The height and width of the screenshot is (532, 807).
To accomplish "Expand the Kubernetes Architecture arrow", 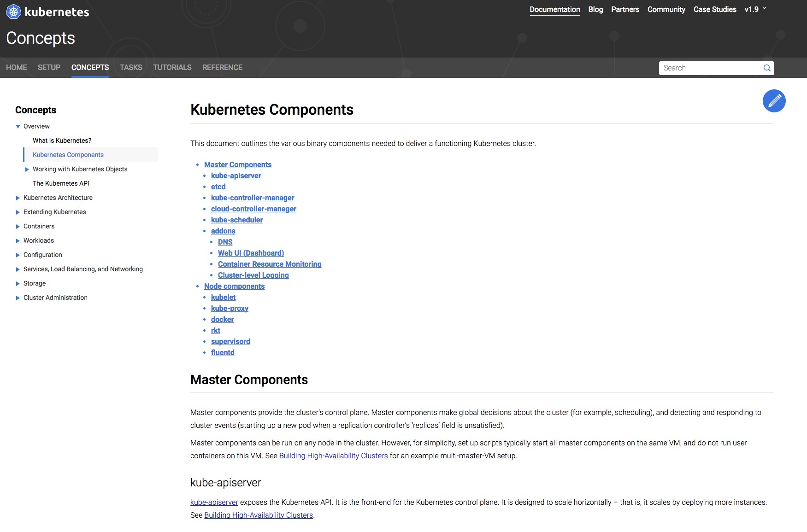I will click(18, 198).
